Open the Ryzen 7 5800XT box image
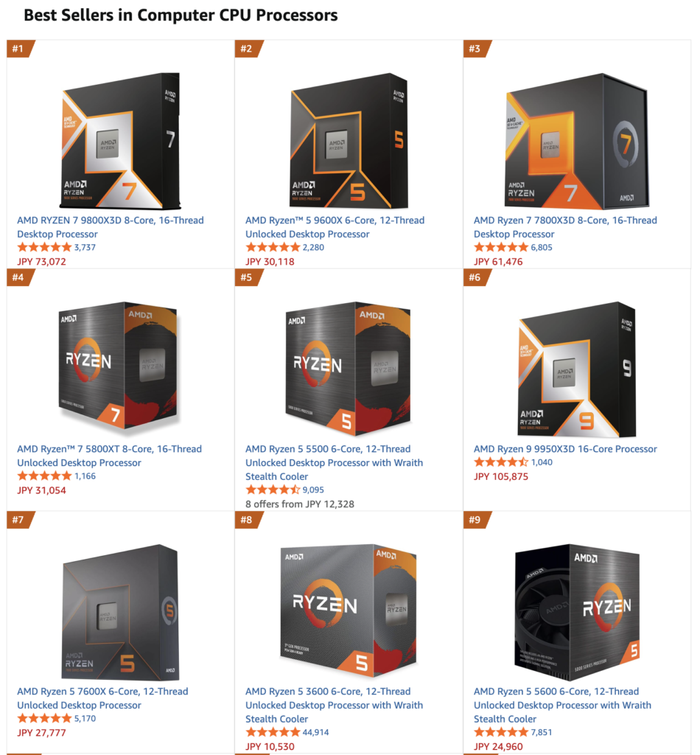 (119, 365)
